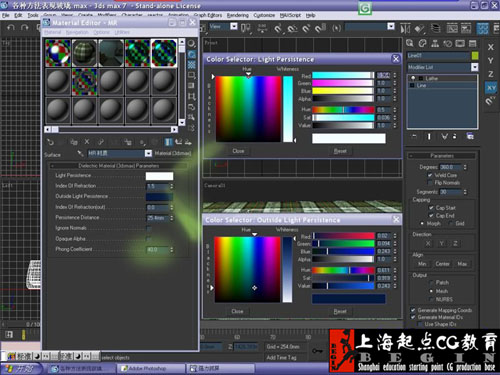Toggle the Backlight icon in Material Editor

[x=192, y=54]
